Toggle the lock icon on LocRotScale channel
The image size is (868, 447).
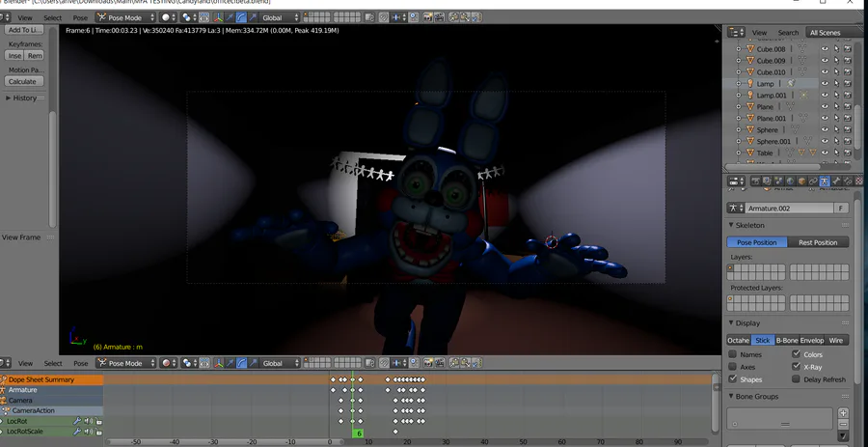(98, 432)
